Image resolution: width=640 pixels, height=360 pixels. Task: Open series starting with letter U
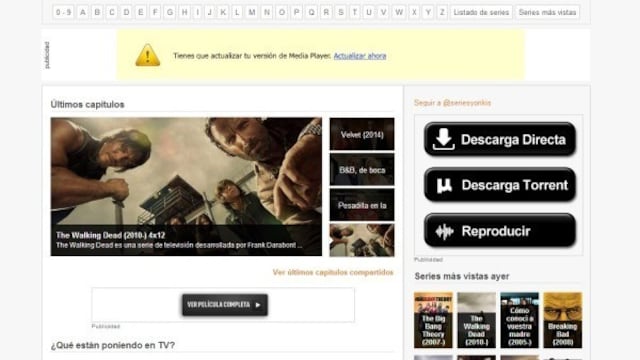[x=369, y=12]
